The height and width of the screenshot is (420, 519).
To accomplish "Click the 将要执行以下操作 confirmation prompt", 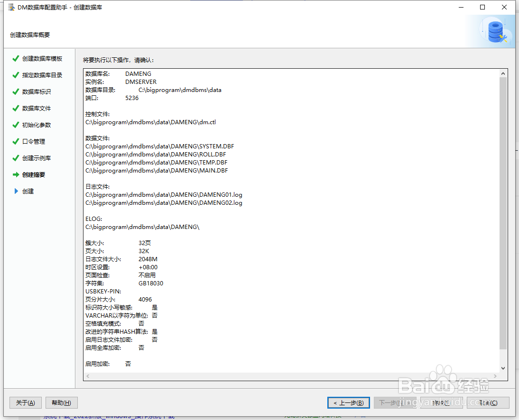I will 118,60.
